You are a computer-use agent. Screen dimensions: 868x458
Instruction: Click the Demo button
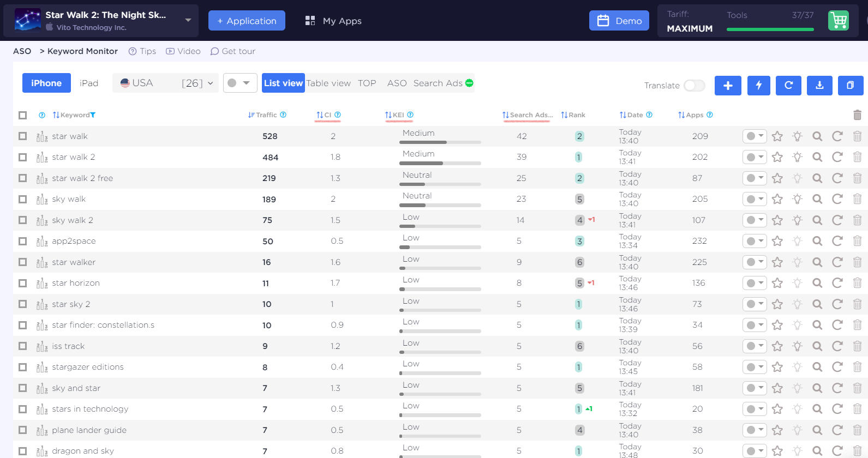pos(619,21)
